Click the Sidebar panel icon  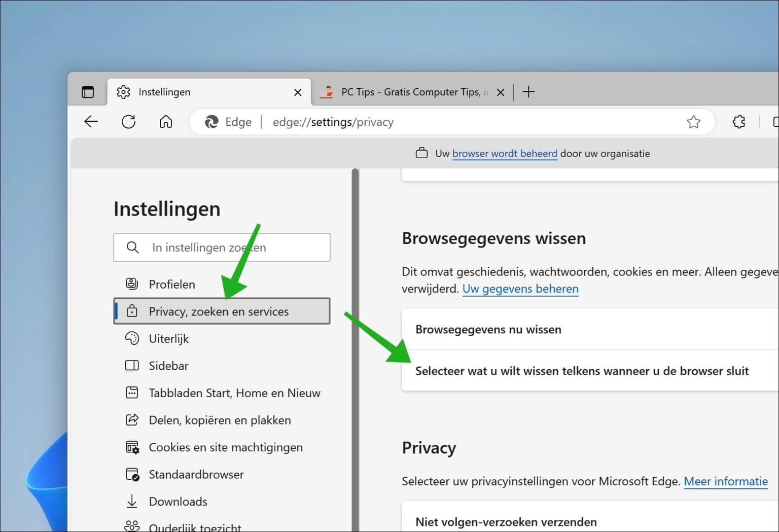pos(132,365)
